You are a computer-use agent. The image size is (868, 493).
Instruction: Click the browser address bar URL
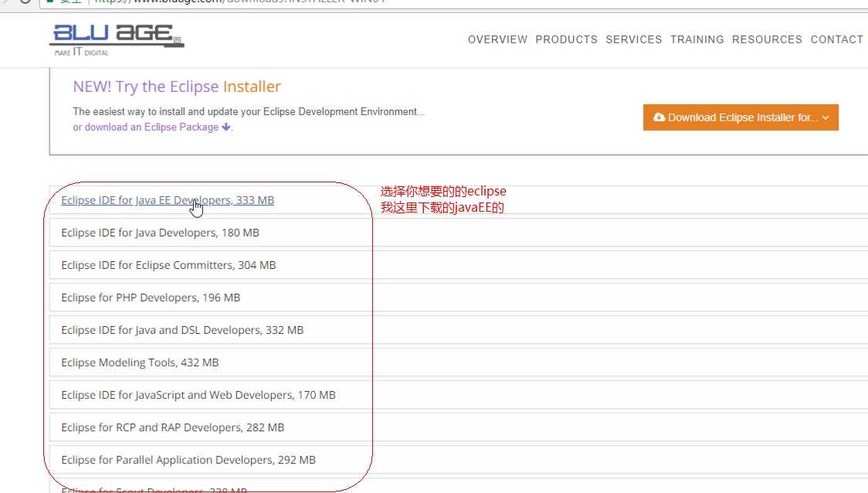[240, 2]
